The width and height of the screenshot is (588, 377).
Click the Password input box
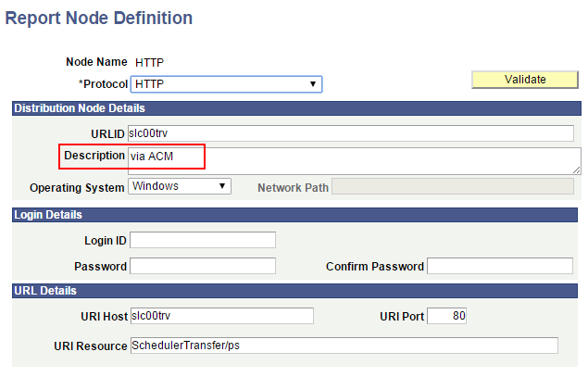(203, 266)
